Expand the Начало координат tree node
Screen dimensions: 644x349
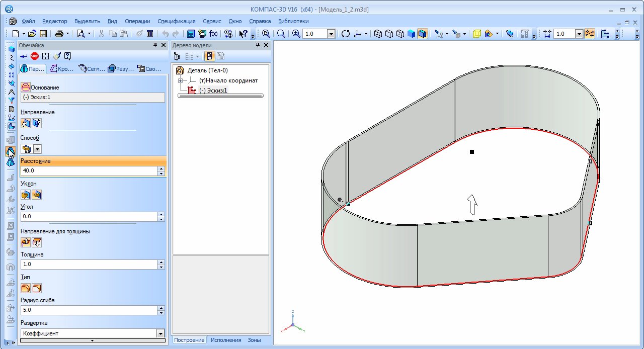coord(181,80)
